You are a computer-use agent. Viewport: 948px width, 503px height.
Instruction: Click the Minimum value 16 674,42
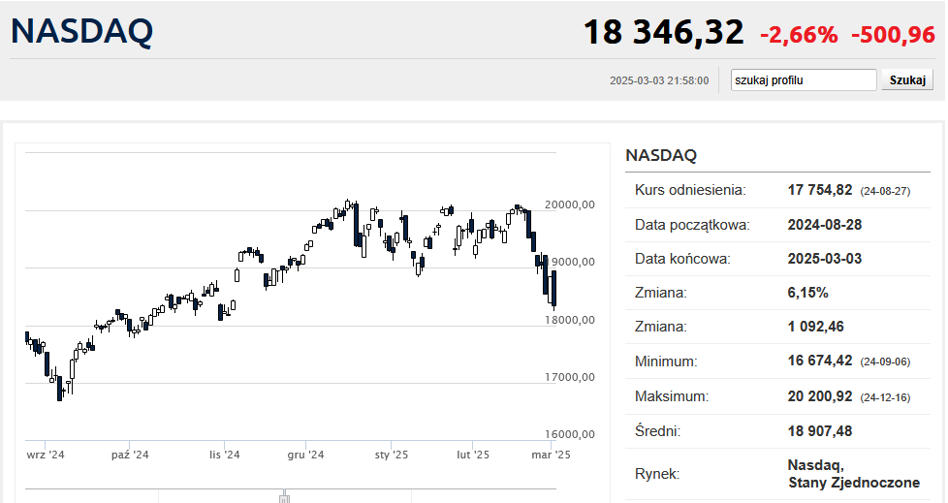pyautogui.click(x=820, y=361)
